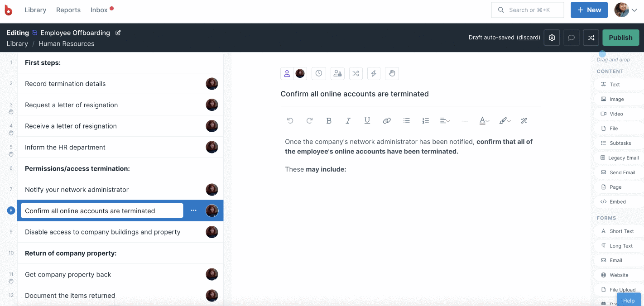The width and height of the screenshot is (644, 306).
Task: Open workflow settings with the gear icon
Action: tap(552, 37)
